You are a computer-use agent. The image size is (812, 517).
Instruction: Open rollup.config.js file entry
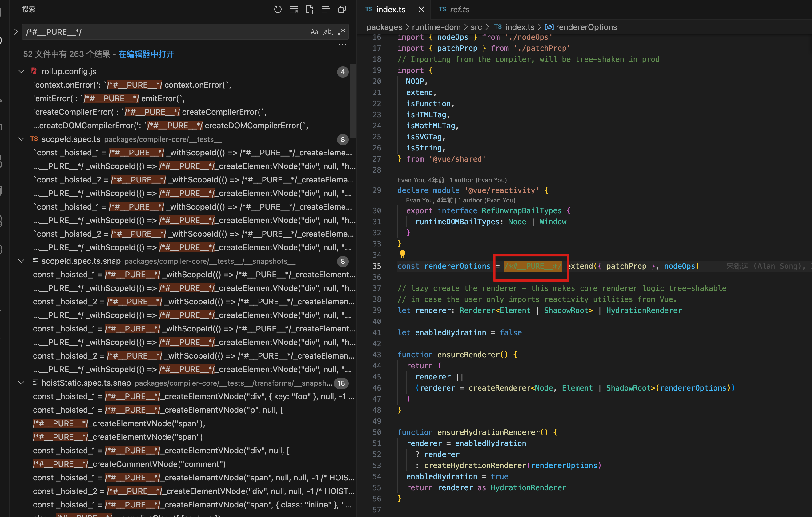click(x=69, y=71)
